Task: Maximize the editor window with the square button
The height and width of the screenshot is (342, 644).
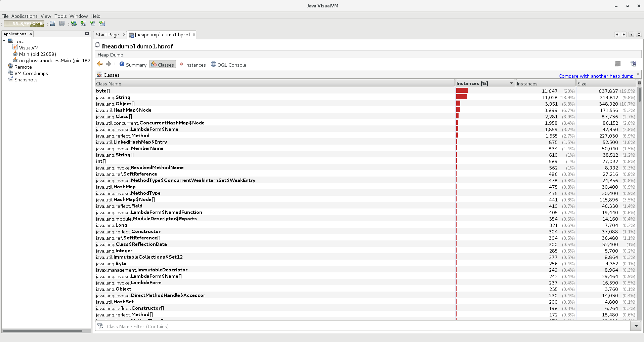Action: click(639, 34)
